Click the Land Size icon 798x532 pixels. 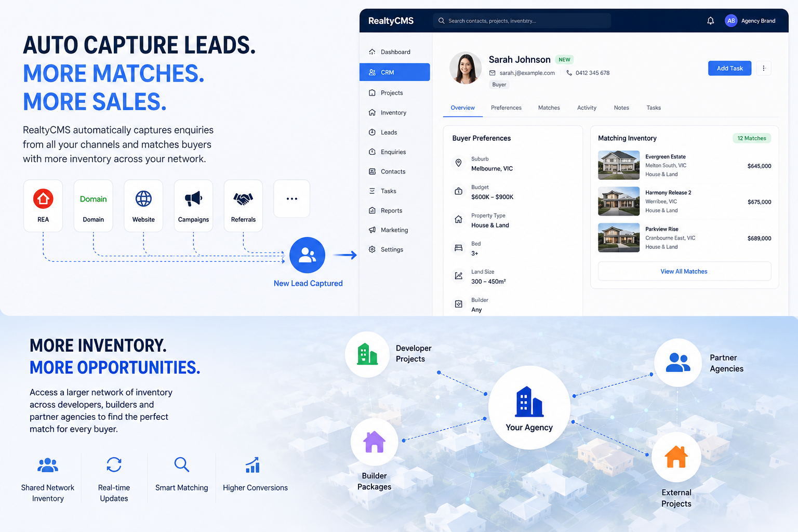click(458, 276)
